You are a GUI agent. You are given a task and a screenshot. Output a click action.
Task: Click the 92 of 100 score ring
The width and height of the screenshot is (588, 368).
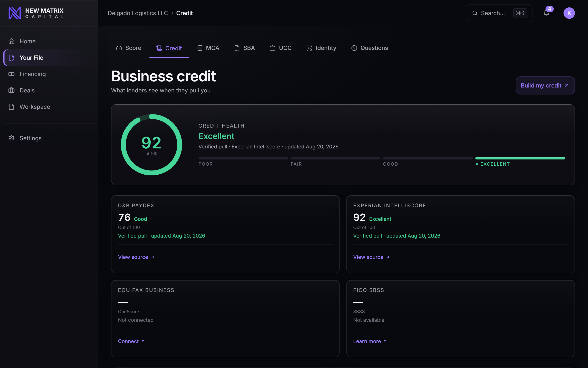151,145
